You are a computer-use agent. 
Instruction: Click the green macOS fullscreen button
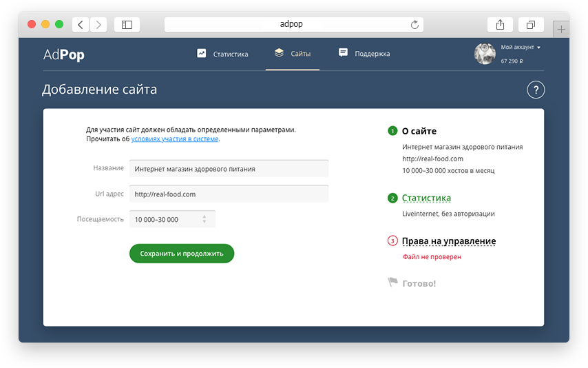[x=59, y=24]
